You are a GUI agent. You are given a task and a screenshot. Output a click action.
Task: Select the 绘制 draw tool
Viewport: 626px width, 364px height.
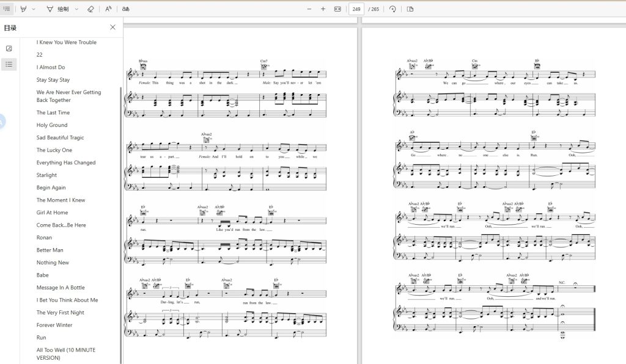(x=58, y=9)
